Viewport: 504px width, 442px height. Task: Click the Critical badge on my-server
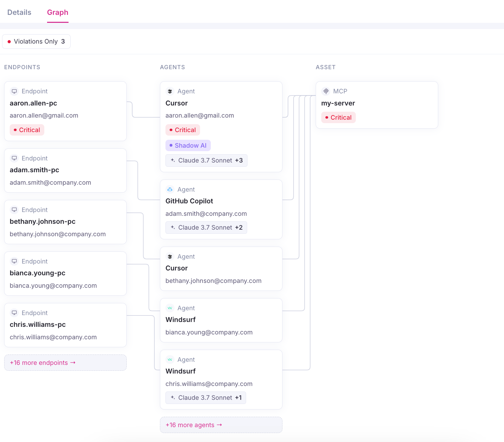tap(339, 118)
